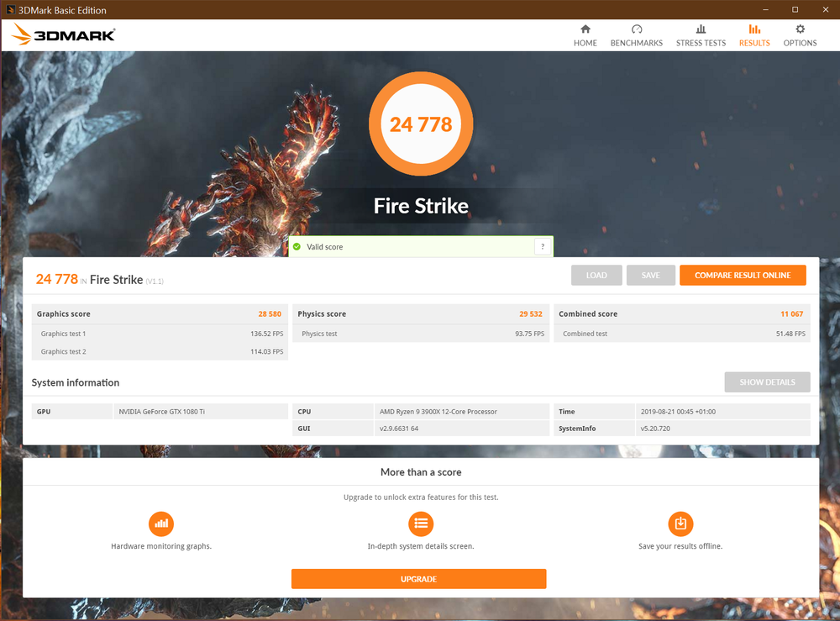
Task: Select the RESULTS tab label
Action: click(754, 43)
